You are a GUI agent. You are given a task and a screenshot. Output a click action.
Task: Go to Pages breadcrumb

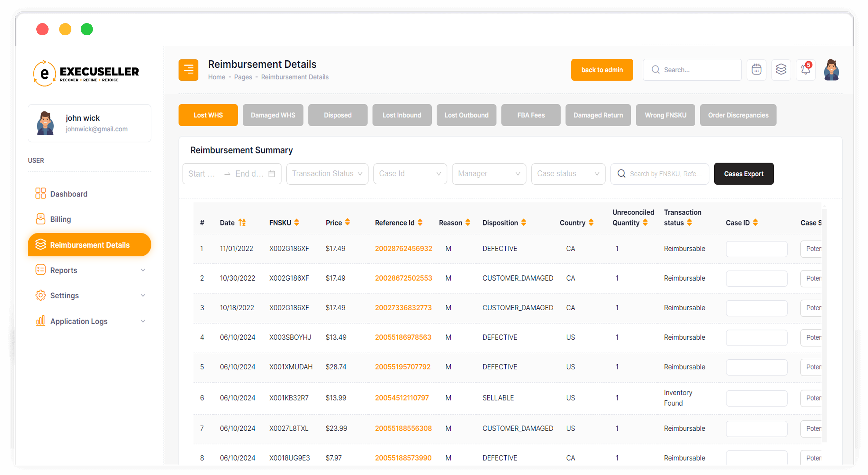click(x=243, y=77)
